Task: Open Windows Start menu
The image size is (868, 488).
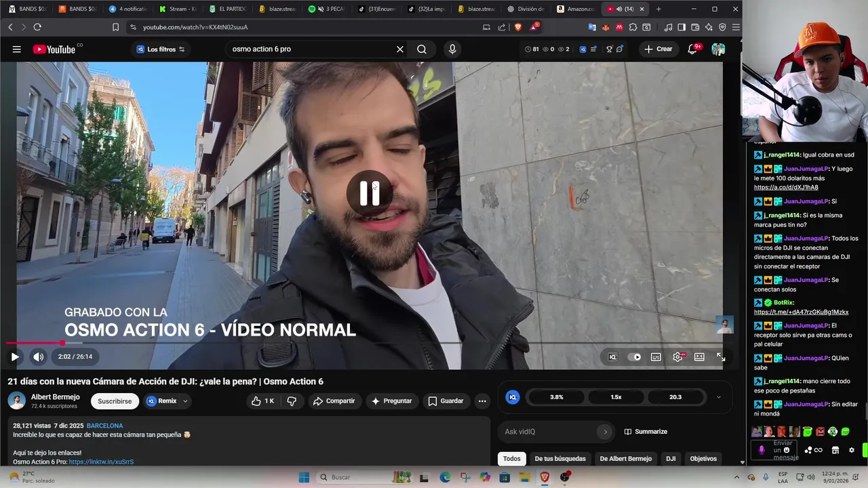Action: 304,477
